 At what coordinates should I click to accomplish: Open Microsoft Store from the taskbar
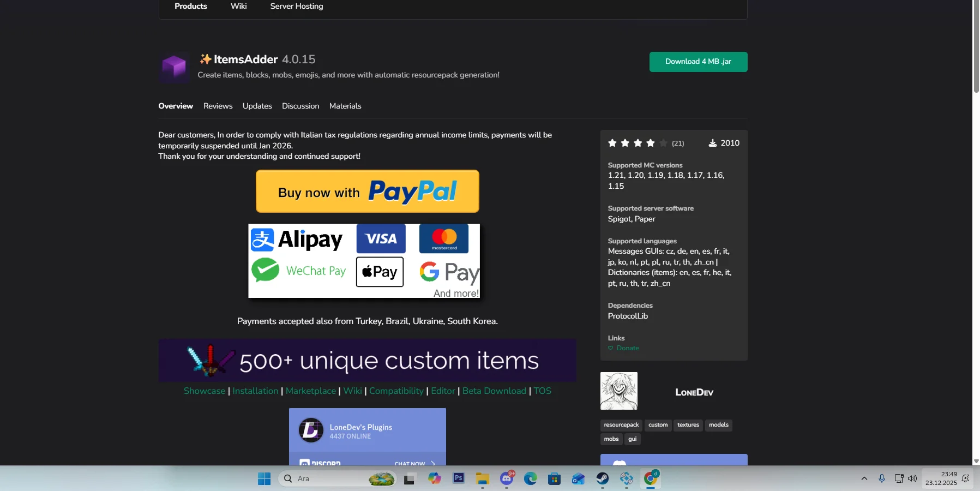coord(554,478)
